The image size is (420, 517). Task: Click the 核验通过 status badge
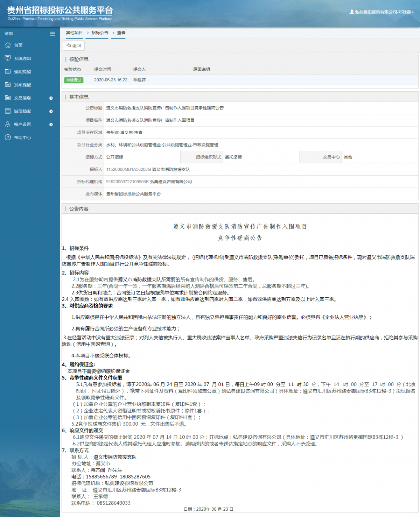74,80
